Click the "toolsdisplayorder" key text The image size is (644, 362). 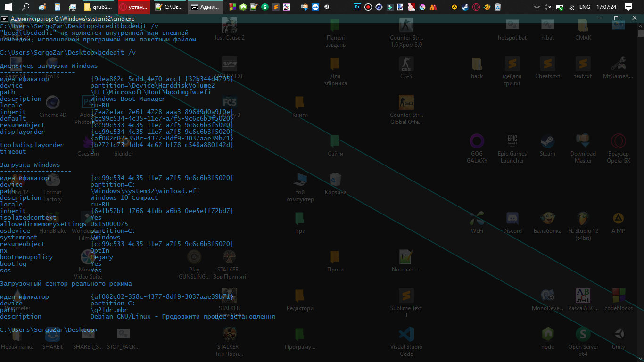(x=32, y=145)
